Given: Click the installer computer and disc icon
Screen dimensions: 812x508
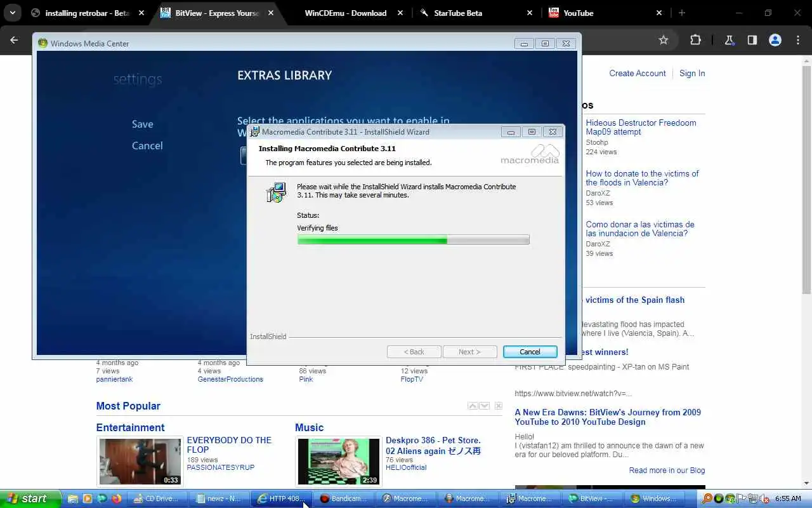Looking at the screenshot, I should click(x=276, y=192).
